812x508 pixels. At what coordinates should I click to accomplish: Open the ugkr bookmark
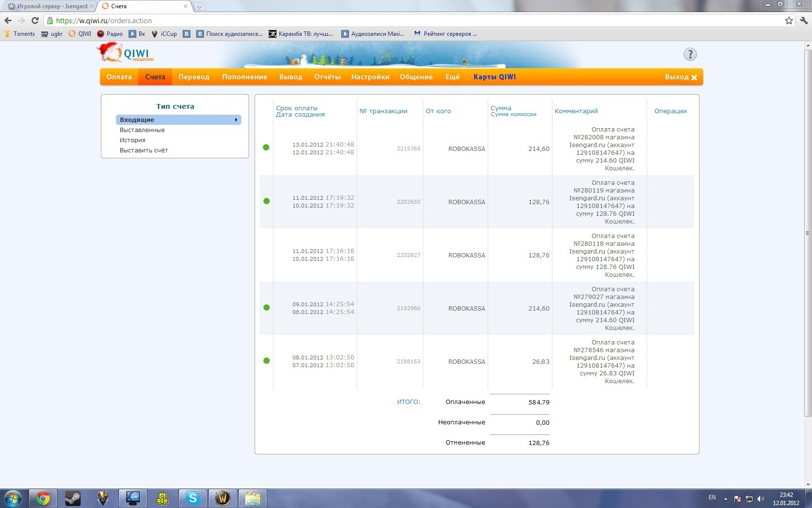52,34
